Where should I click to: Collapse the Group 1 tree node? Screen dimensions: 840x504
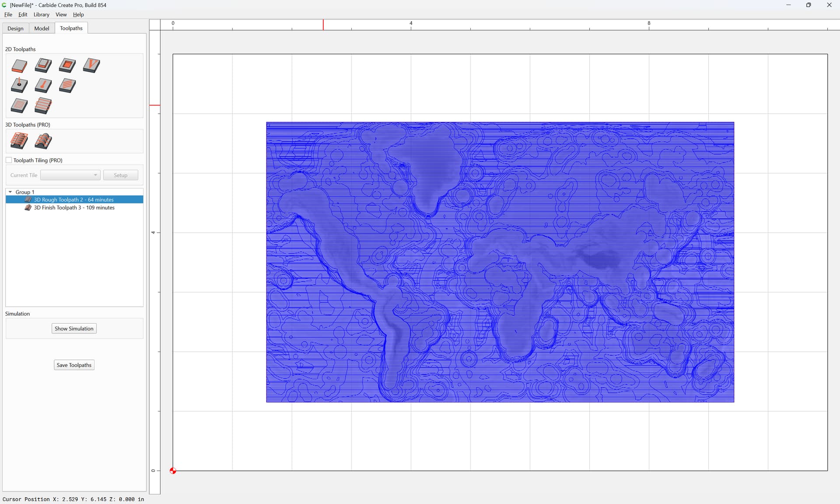pyautogui.click(x=10, y=192)
